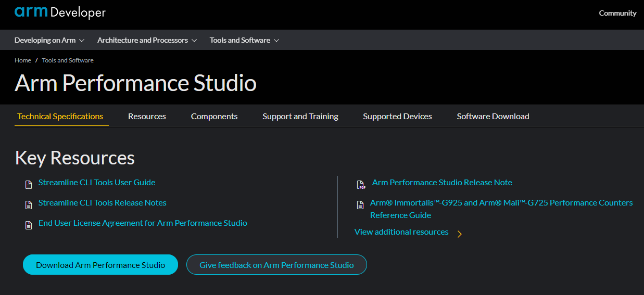Click the Arm Developer logo
644x295 pixels.
(x=60, y=12)
